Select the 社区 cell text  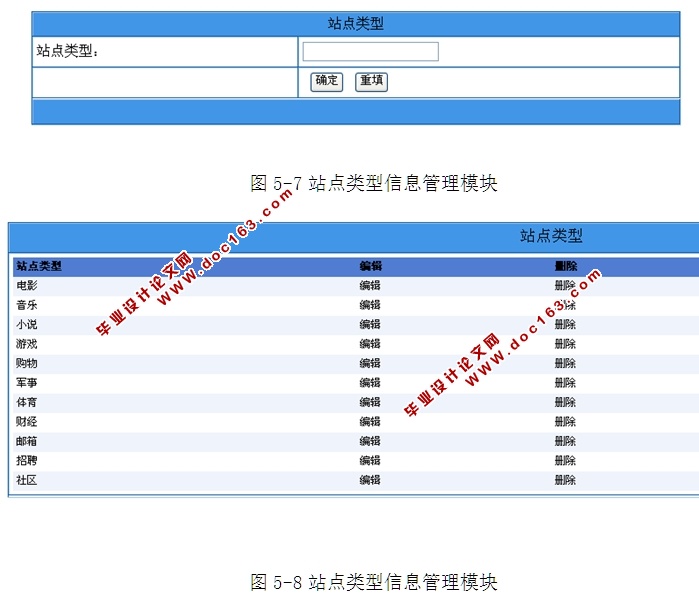[x=27, y=480]
